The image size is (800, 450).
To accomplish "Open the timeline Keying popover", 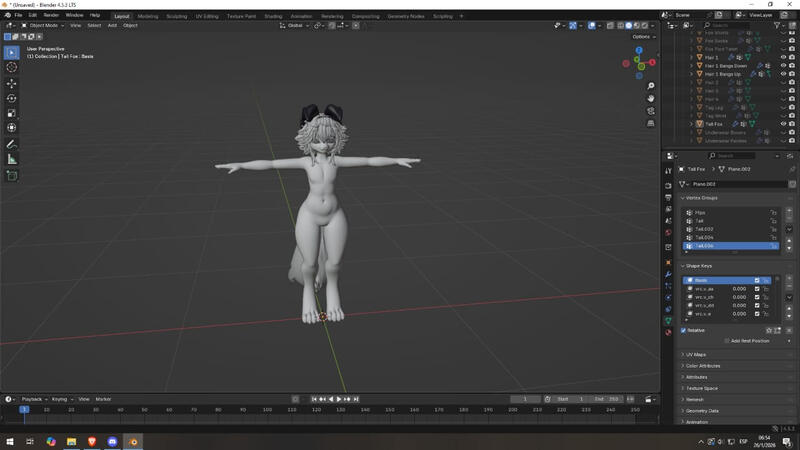I will (x=62, y=399).
